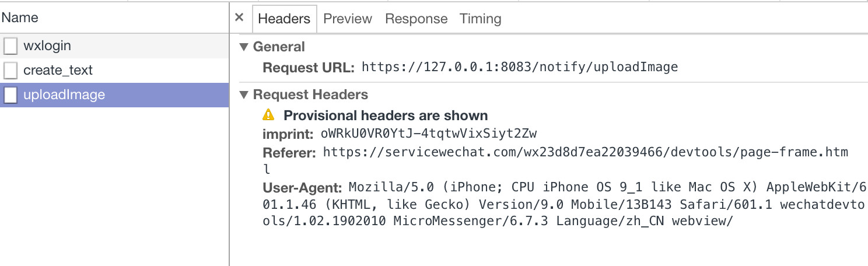Screen dimensions: 868x266
Task: Click the wxlogin file icon
Action: 10,46
